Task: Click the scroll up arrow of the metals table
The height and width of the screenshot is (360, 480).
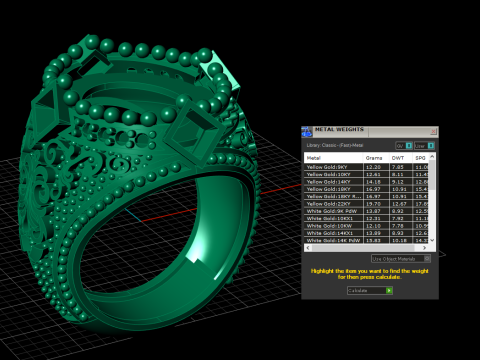Action: [x=432, y=156]
